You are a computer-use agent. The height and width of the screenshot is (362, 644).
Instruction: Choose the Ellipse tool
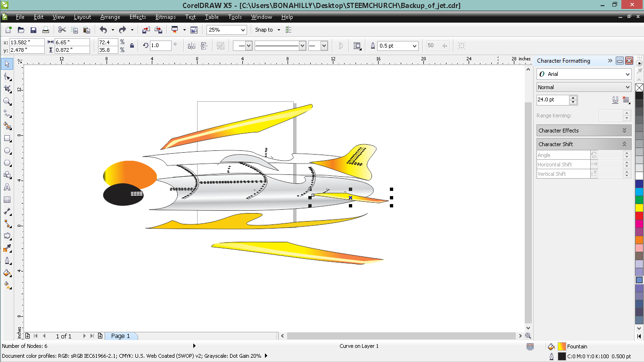7,151
